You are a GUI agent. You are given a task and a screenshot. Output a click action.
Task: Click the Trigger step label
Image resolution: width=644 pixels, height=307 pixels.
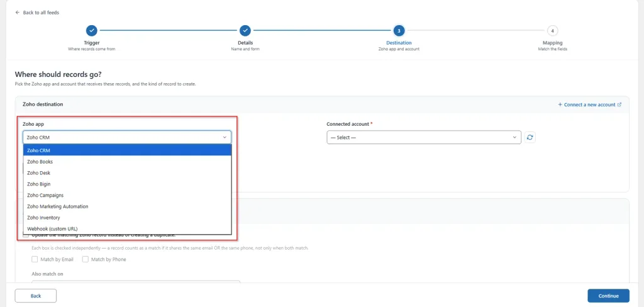click(92, 43)
